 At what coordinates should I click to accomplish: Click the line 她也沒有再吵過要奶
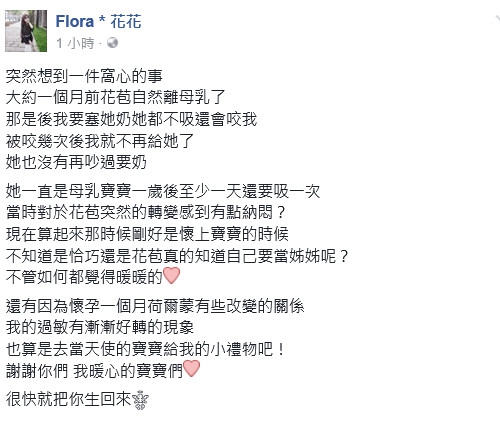tap(76, 162)
